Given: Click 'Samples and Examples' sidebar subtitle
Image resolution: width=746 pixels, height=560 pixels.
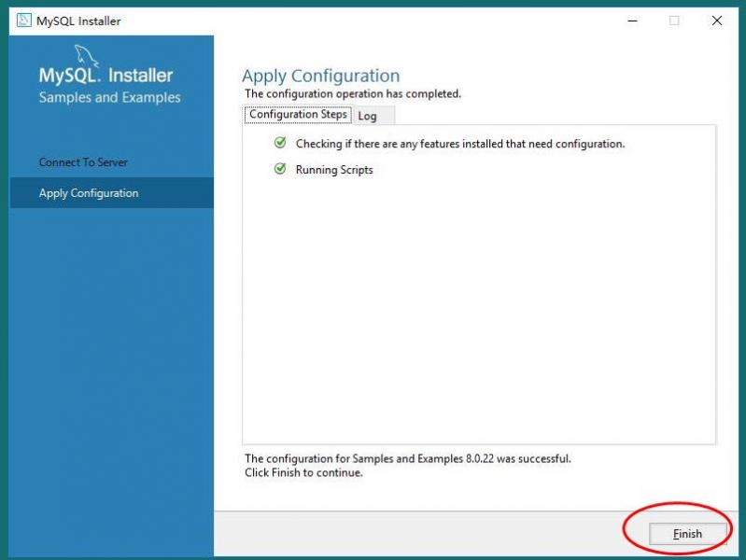Looking at the screenshot, I should point(109,98).
